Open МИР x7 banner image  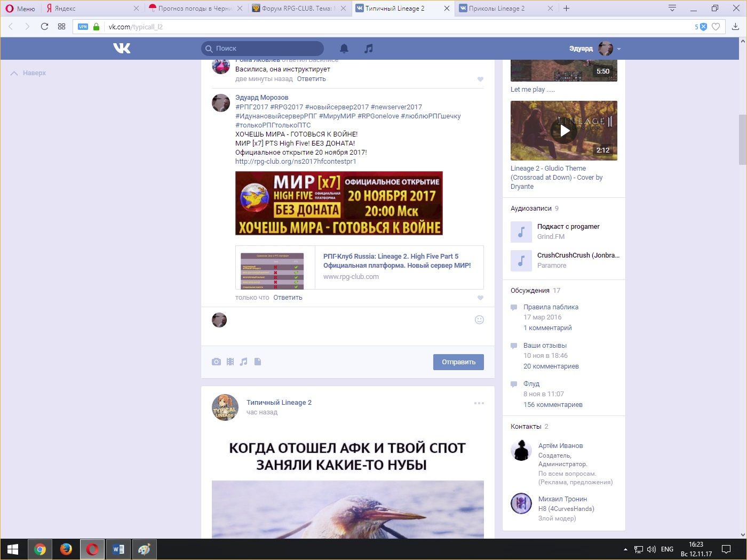tap(339, 203)
